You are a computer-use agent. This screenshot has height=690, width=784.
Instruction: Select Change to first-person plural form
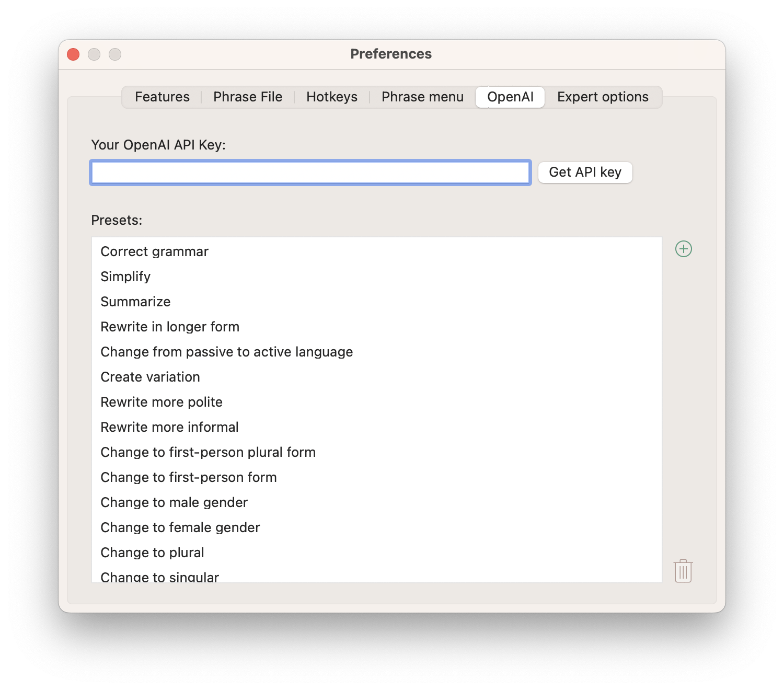click(x=376, y=452)
